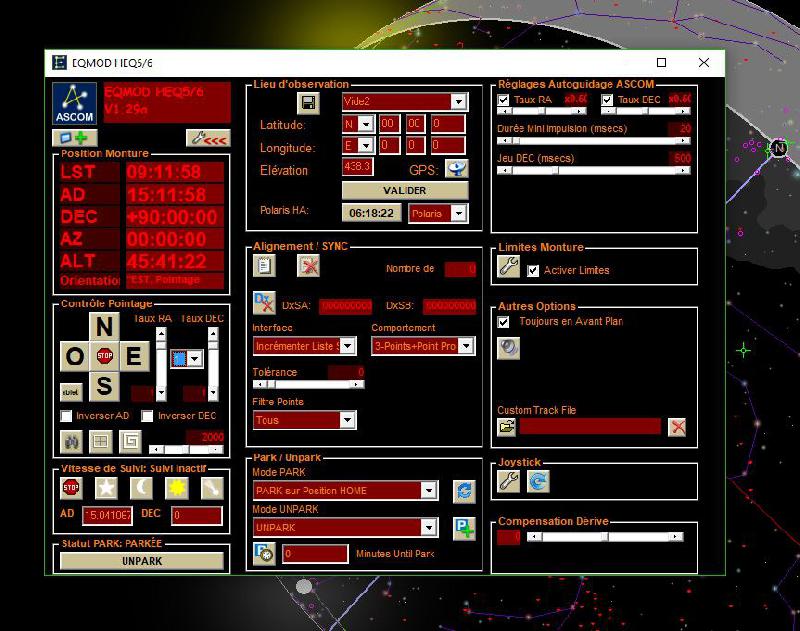Image resolution: width=800 pixels, height=631 pixels.
Task: Click the small button left of S
Action: 71,392
